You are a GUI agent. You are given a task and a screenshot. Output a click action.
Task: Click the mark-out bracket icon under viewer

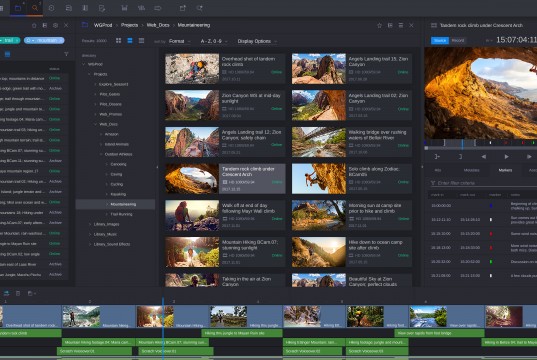[x=460, y=157]
